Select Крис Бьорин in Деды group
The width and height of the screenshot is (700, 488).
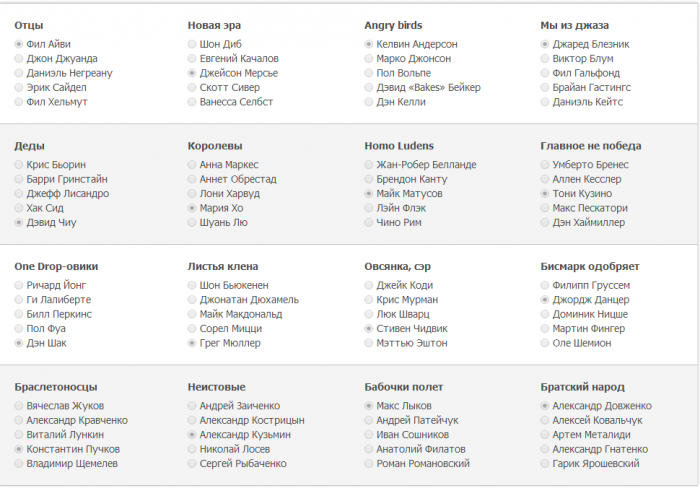click(x=20, y=165)
